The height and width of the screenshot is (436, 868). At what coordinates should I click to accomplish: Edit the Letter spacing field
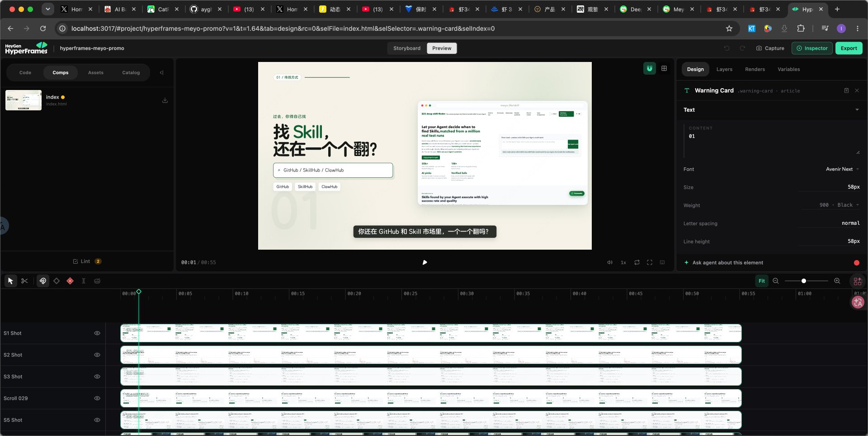829,223
